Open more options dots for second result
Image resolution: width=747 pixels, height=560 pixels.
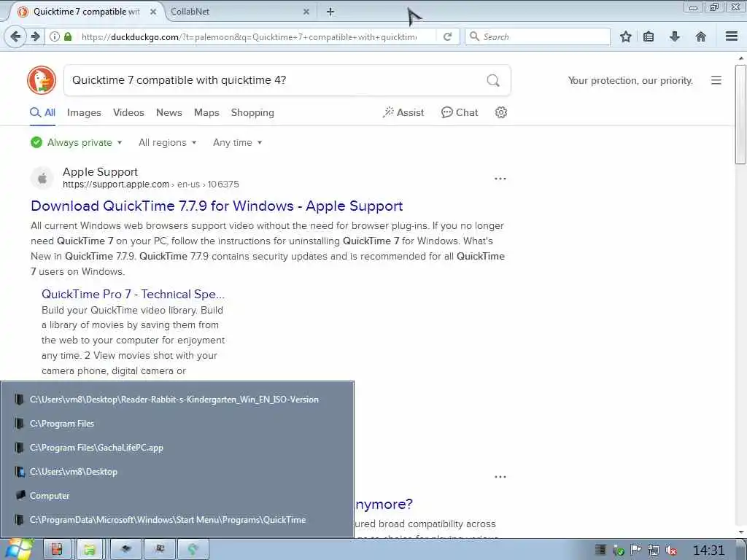(500, 477)
